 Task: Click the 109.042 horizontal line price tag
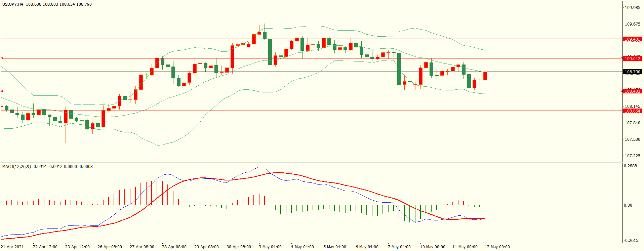click(632, 58)
